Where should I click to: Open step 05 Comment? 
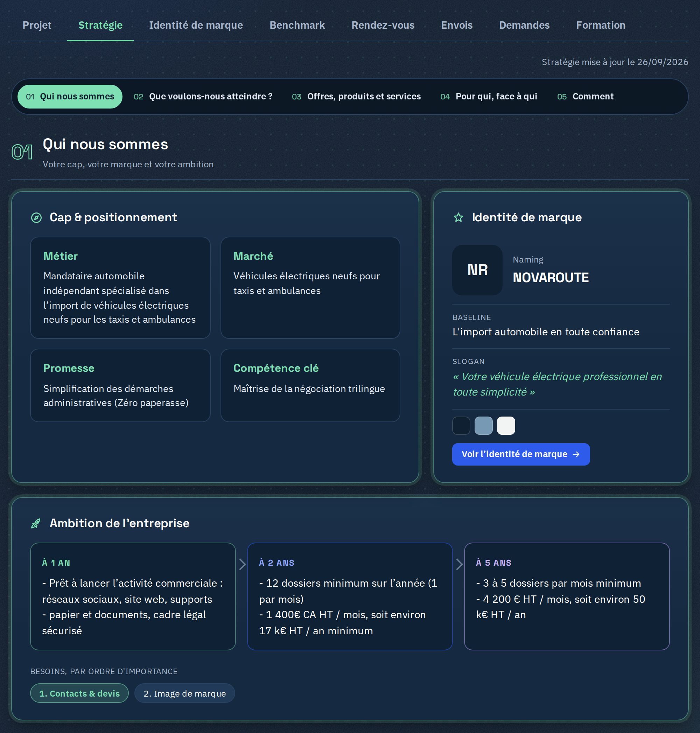[585, 97]
